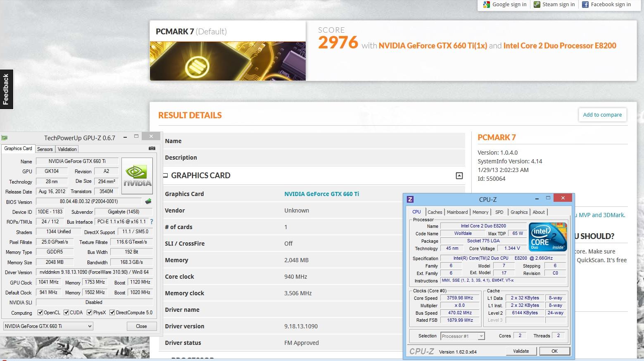
Task: Open the Feedback side tab
Action: [6, 89]
